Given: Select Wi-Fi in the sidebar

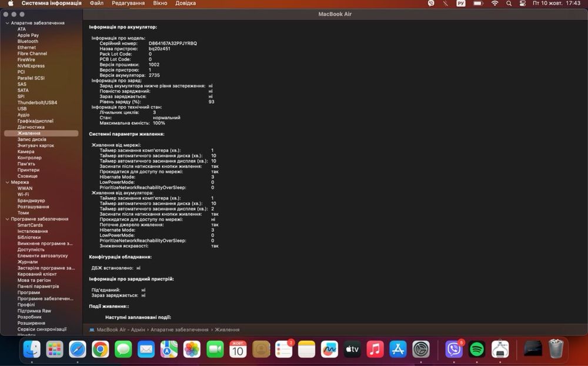Looking at the screenshot, I should 23,194.
